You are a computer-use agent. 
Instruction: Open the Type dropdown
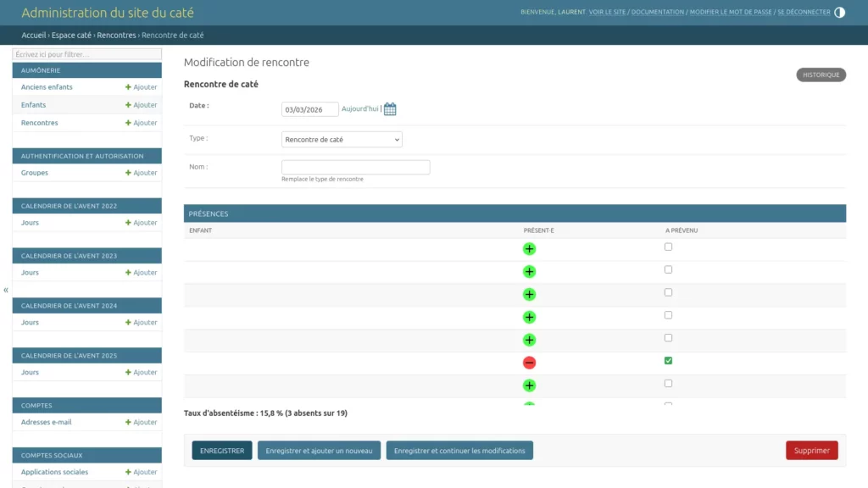(341, 139)
